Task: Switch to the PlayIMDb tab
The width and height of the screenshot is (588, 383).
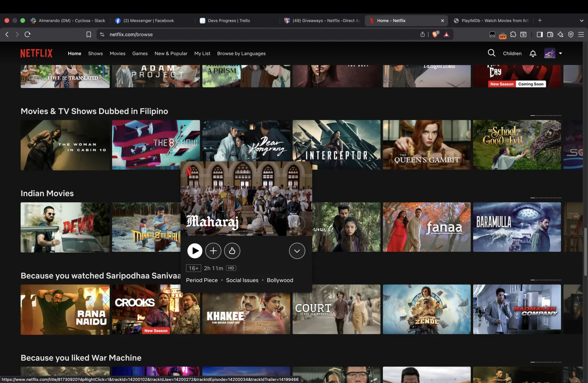Action: pos(492,21)
